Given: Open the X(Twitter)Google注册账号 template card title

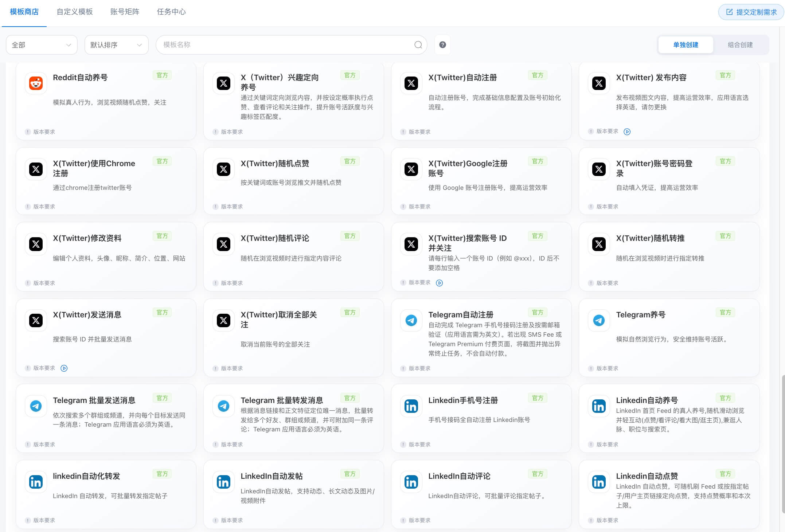Looking at the screenshot, I should pos(468,168).
